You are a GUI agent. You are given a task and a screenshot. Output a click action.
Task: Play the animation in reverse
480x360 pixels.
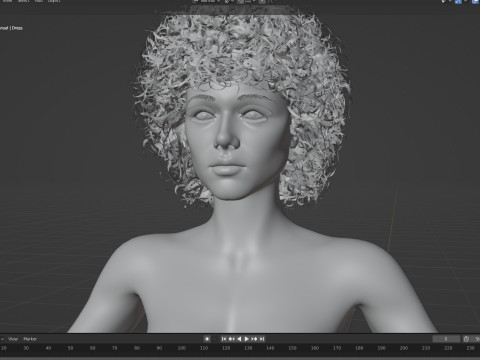239,339
